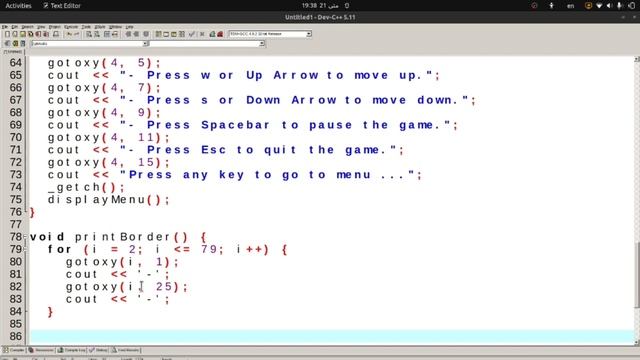Click the Open file toolbar icon
This screenshot has height=360, width=640.
[15, 34]
